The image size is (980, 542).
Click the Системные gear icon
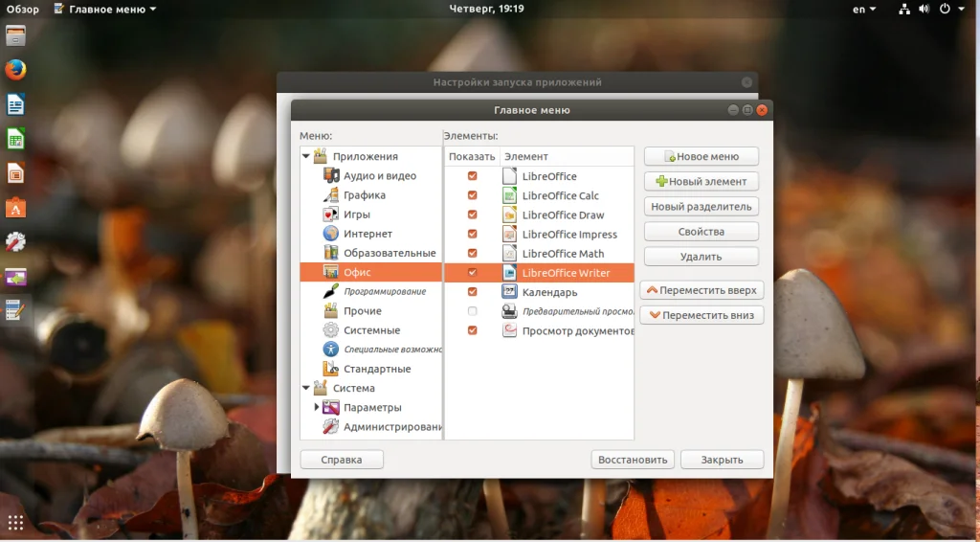[x=330, y=330]
